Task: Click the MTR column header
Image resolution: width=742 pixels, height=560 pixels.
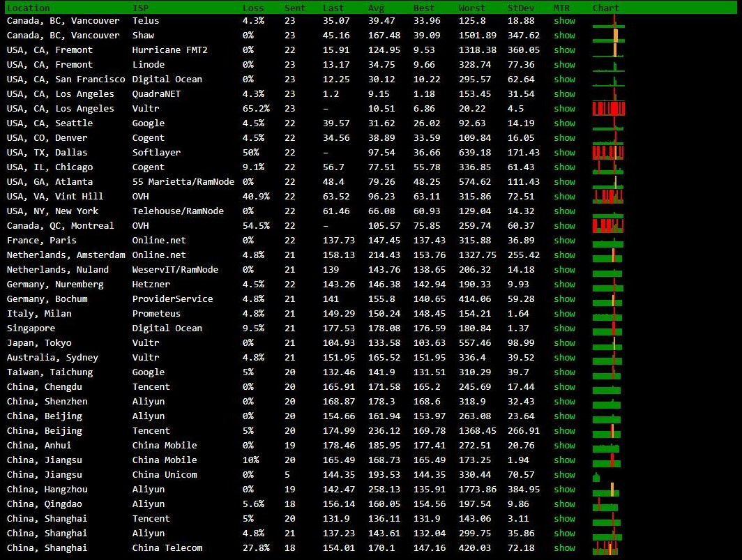Action: click(561, 8)
